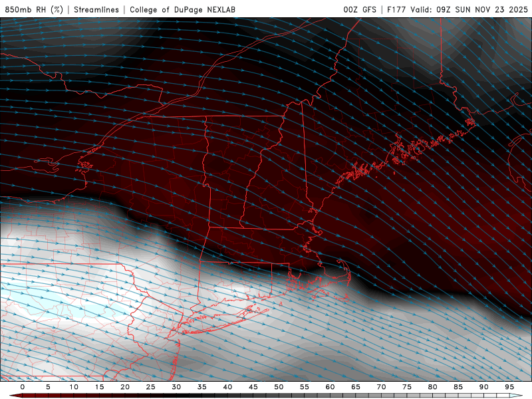Click the '850mb RH (%)' title text

(x=34, y=9)
